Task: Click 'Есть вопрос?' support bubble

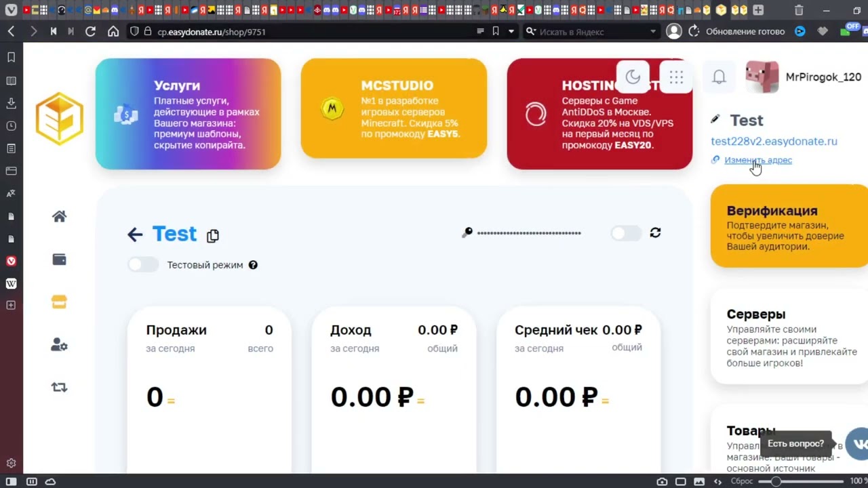Action: click(796, 443)
